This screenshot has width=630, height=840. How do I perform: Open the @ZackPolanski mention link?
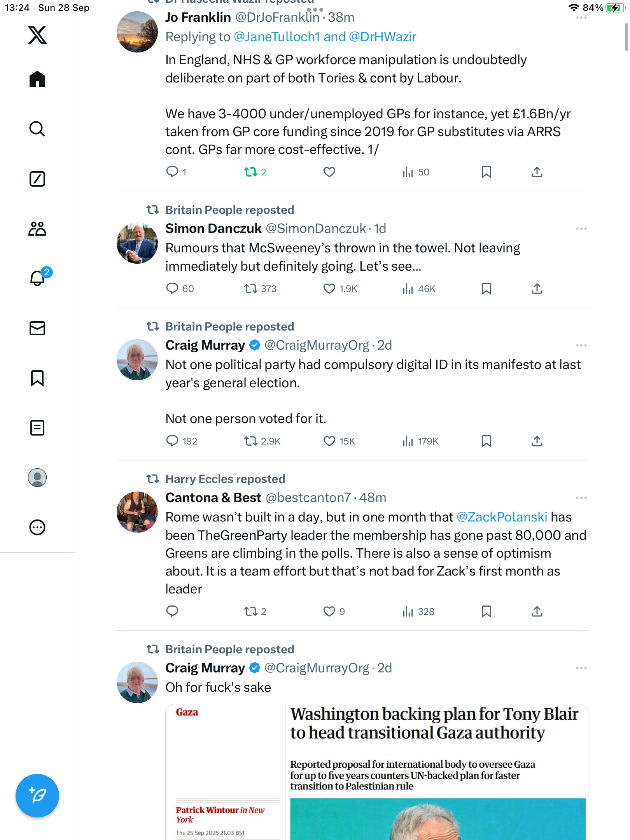click(502, 517)
